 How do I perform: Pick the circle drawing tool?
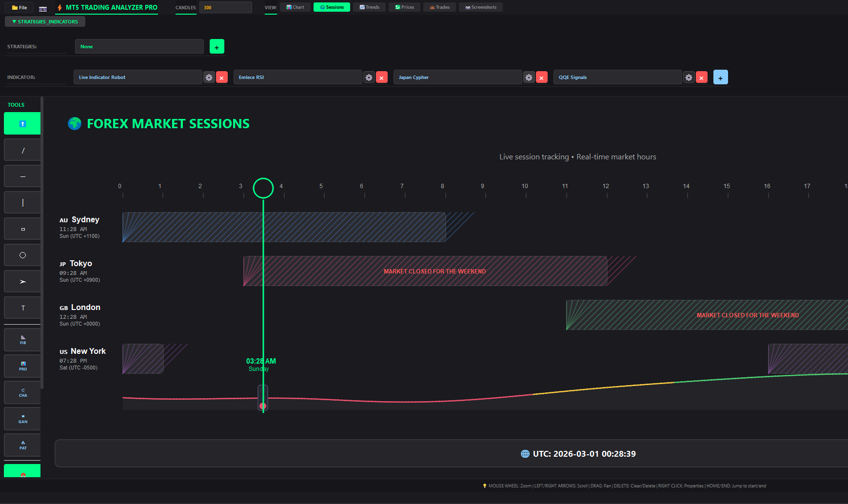click(22, 255)
